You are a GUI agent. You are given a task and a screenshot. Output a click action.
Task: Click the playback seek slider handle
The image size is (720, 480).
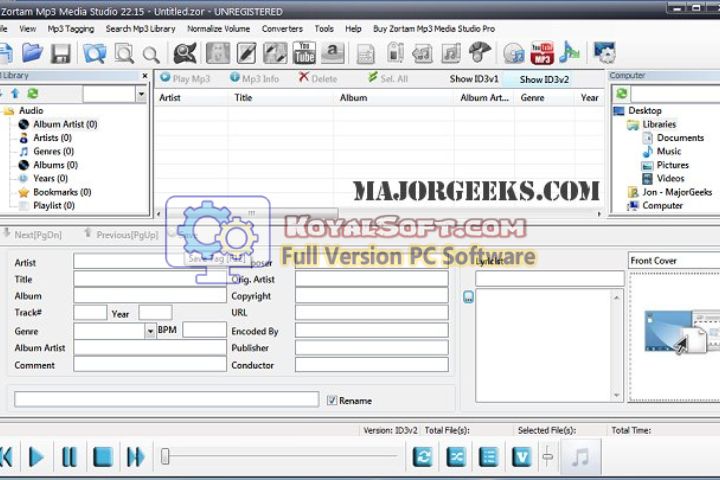pyautogui.click(x=165, y=457)
